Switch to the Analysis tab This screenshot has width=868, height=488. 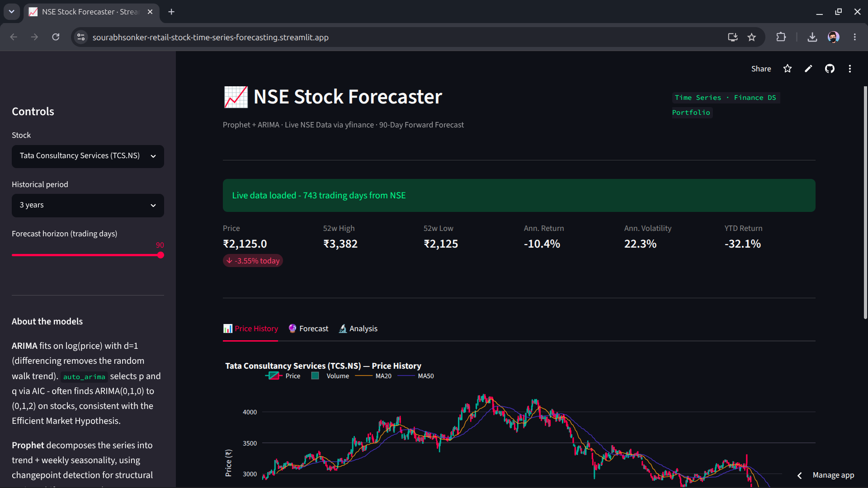coord(358,329)
